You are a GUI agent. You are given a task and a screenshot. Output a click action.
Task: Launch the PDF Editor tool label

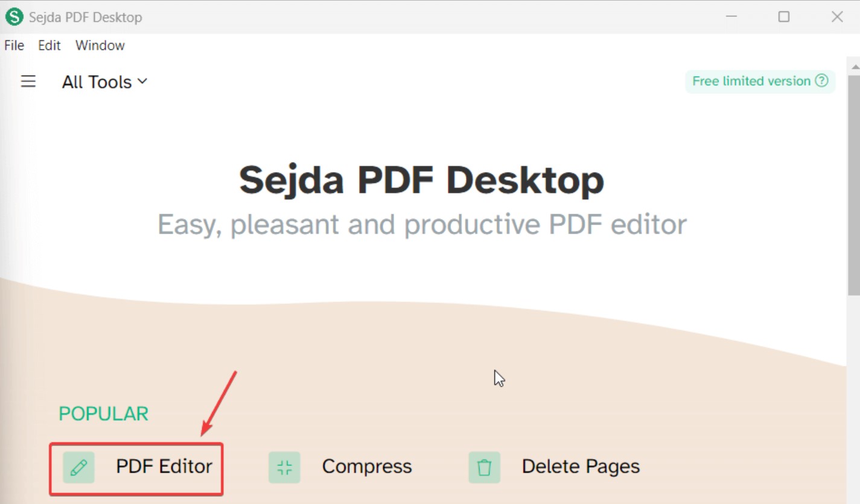click(x=164, y=467)
